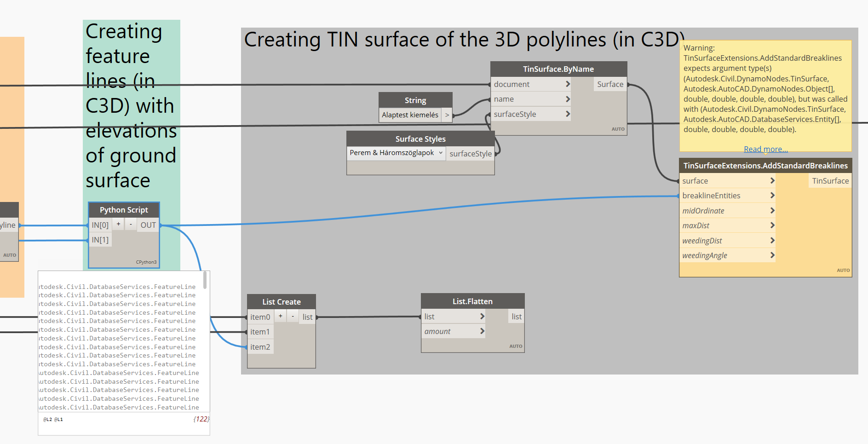The width and height of the screenshot is (868, 444).
Task: Click the surfaceStyle output port of Surface Styles
Action: tap(471, 154)
